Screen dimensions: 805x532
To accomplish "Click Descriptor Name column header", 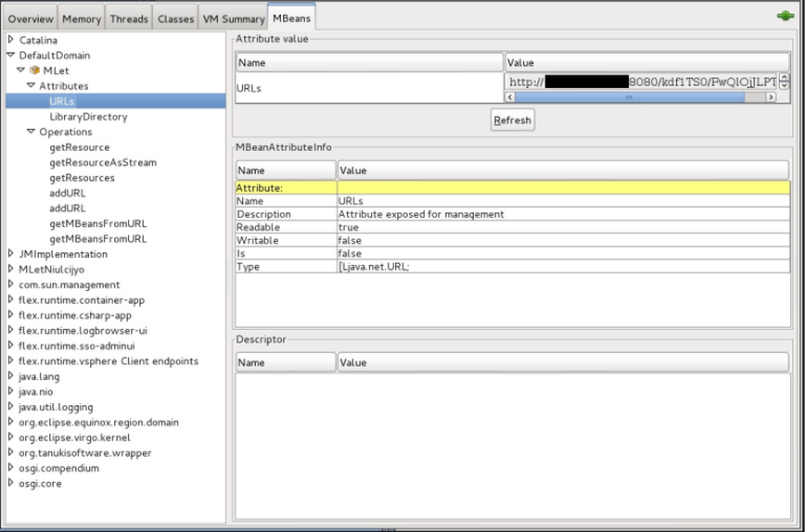I will click(x=286, y=362).
